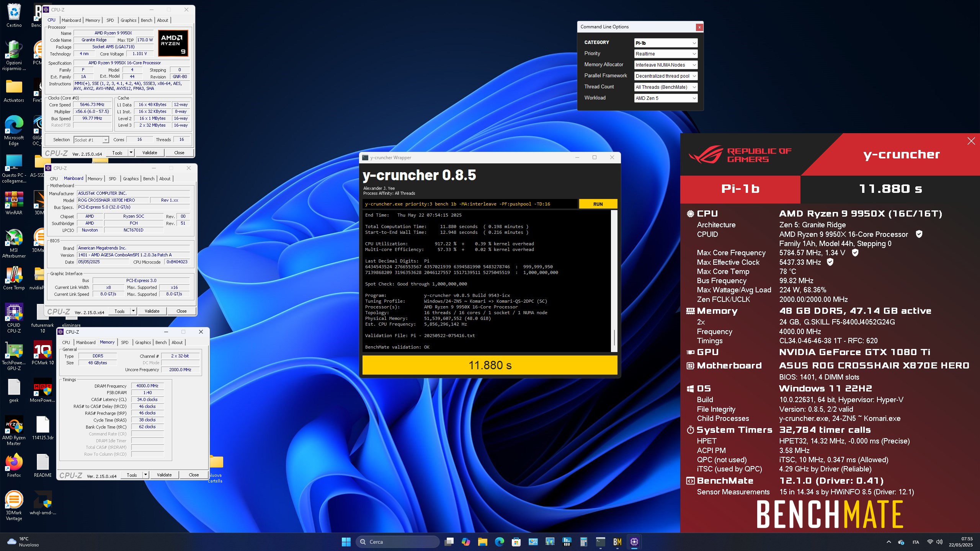Open Socket #1 selection dropdown in CPU-Z

(91, 140)
